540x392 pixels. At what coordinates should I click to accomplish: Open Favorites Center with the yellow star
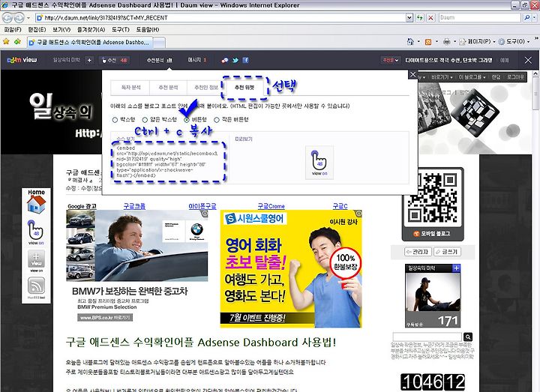click(x=6, y=42)
